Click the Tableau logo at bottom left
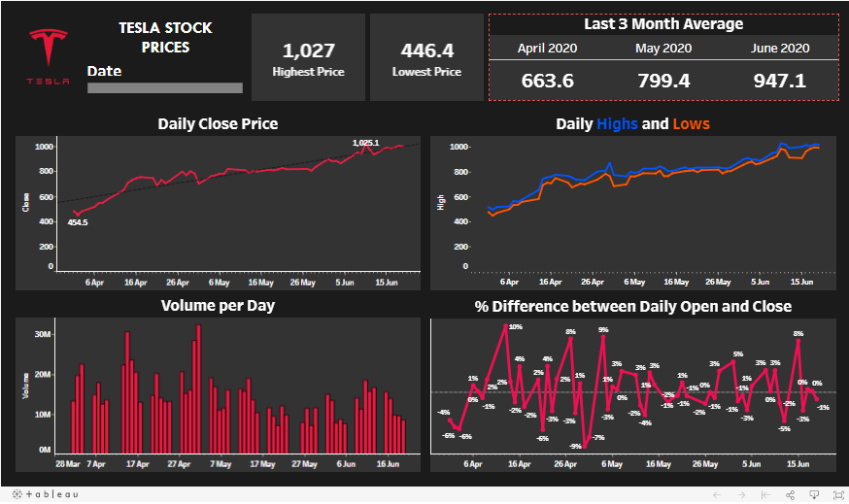 pos(45,494)
